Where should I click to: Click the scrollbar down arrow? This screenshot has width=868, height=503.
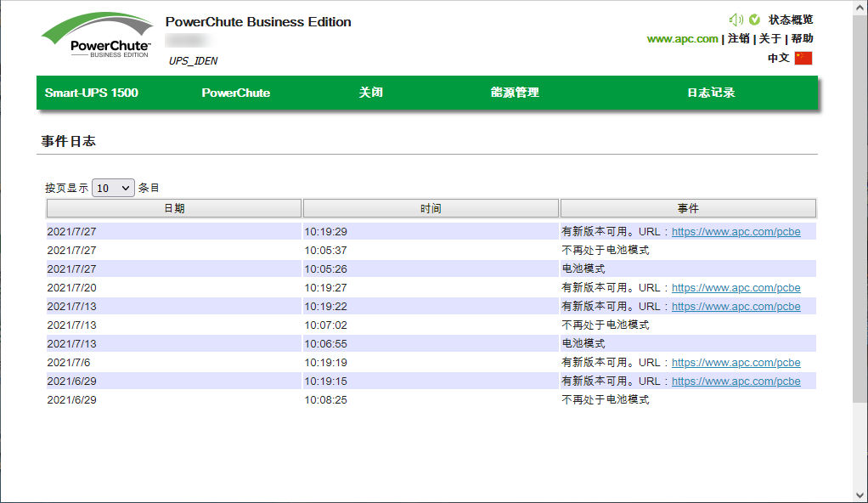point(860,495)
